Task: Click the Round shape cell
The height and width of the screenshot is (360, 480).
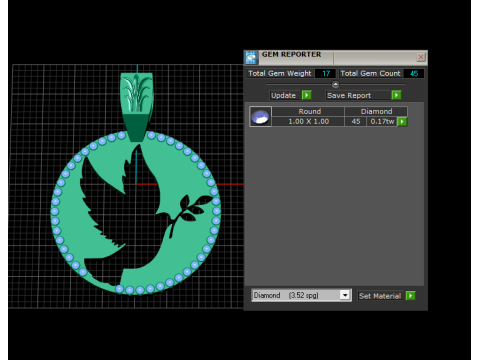Action: (x=308, y=111)
